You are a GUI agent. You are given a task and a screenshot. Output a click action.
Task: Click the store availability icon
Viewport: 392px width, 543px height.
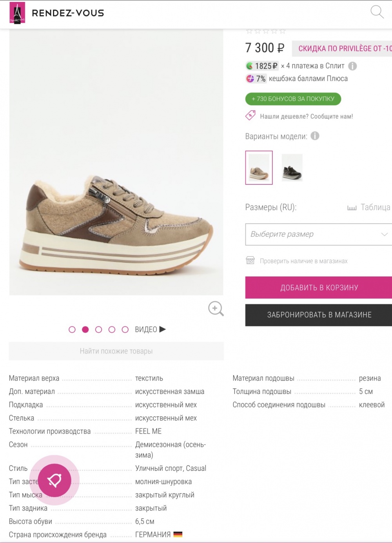[x=250, y=261]
